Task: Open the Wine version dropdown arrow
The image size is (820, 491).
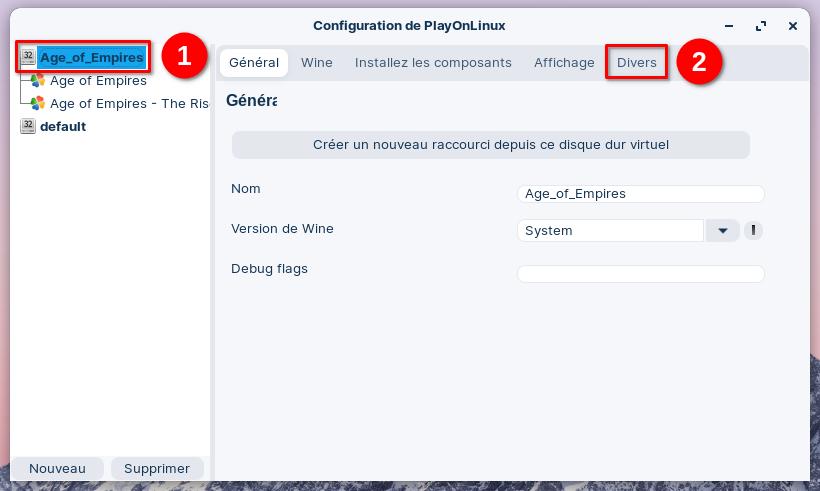Action: 722,231
